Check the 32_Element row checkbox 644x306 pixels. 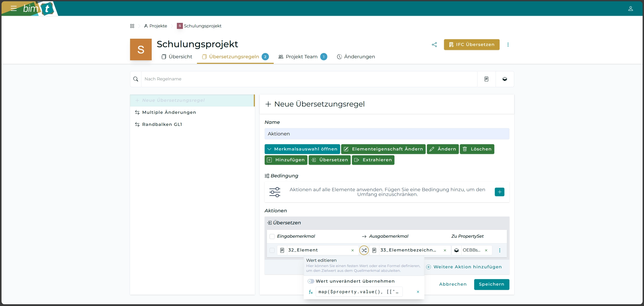[x=272, y=250]
